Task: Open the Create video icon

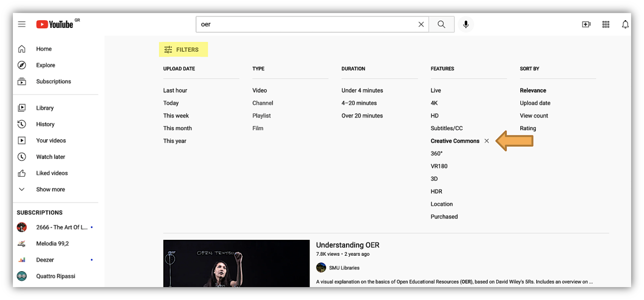Action: 586,24
